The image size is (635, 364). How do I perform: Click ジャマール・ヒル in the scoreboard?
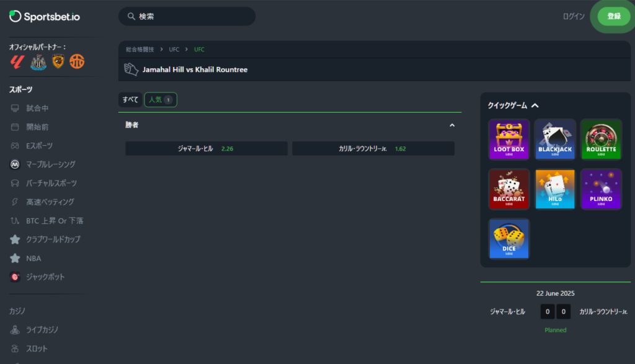coord(507,311)
